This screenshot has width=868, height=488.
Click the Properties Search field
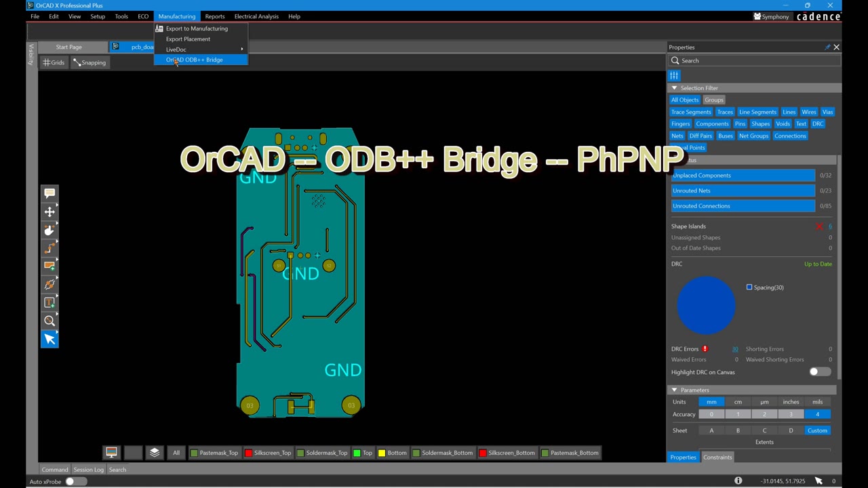pyautogui.click(x=754, y=61)
